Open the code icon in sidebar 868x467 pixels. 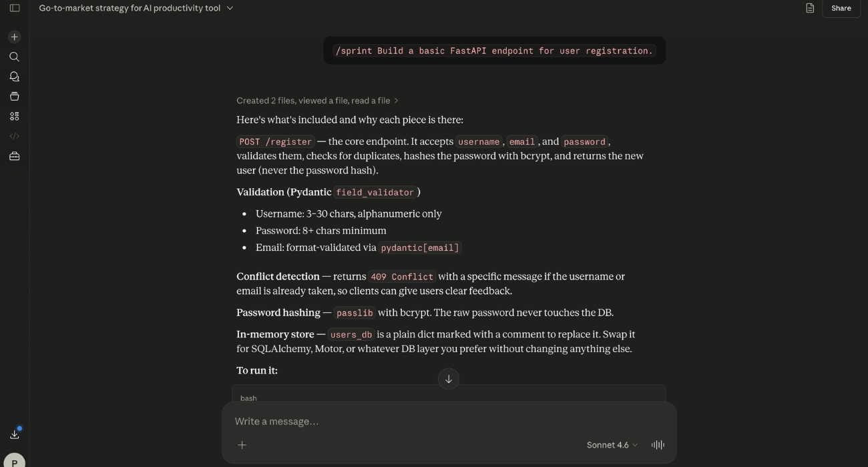tap(15, 136)
